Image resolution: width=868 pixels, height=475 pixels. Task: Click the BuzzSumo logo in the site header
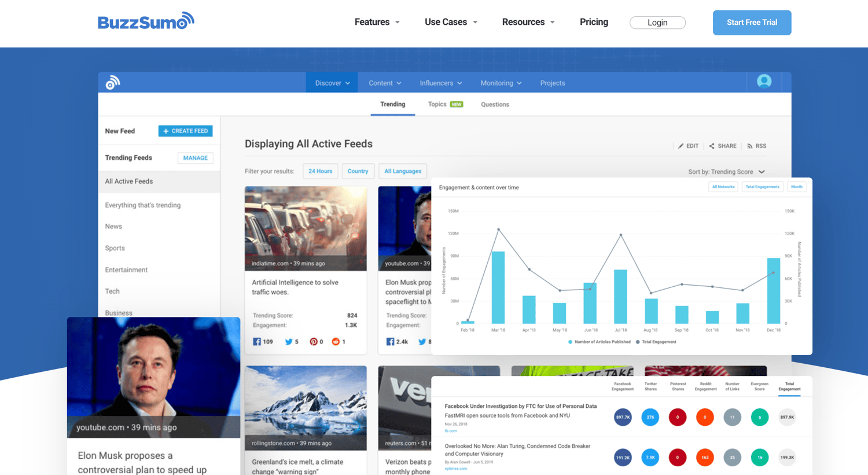(x=146, y=21)
